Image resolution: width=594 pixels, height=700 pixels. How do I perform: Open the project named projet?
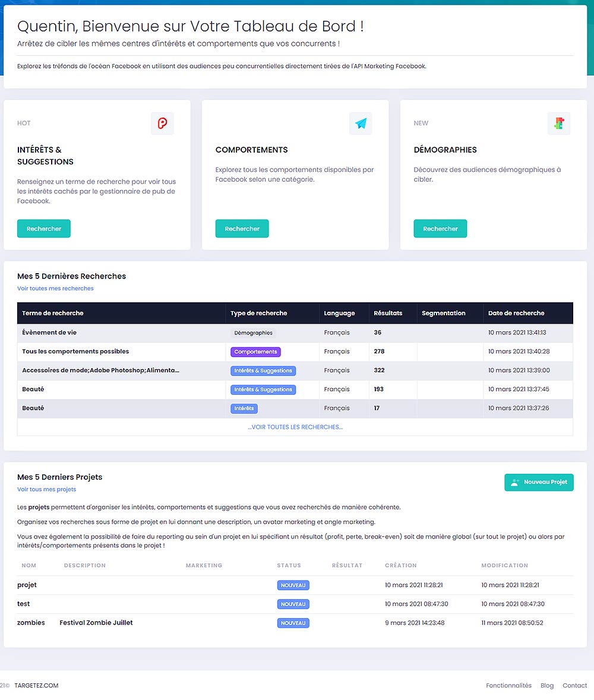pyautogui.click(x=27, y=585)
